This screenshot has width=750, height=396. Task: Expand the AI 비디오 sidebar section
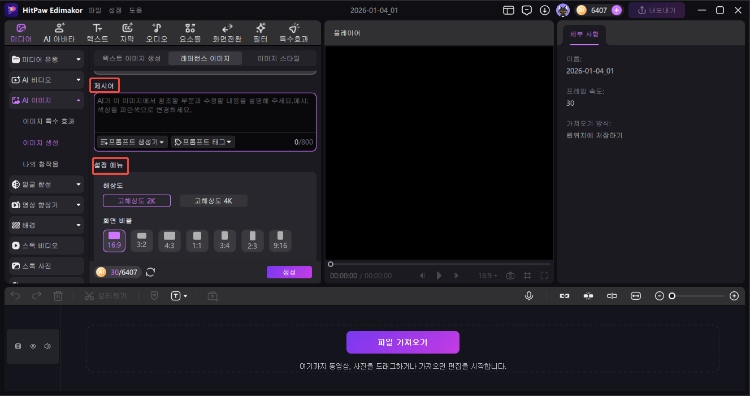click(x=46, y=80)
